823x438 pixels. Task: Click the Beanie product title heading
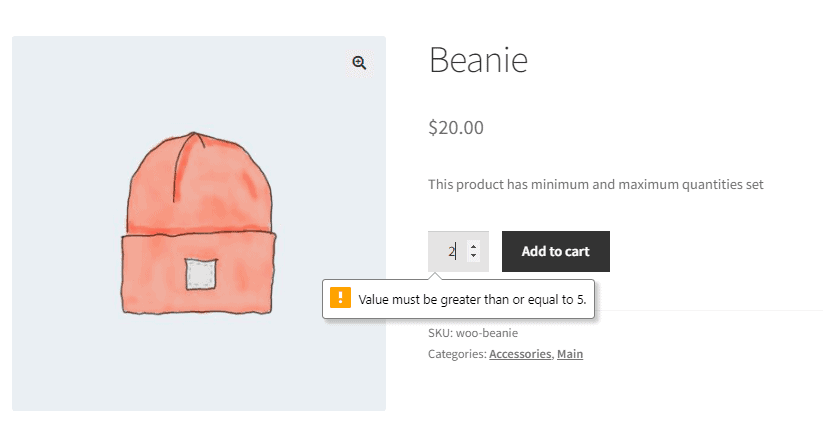click(478, 60)
